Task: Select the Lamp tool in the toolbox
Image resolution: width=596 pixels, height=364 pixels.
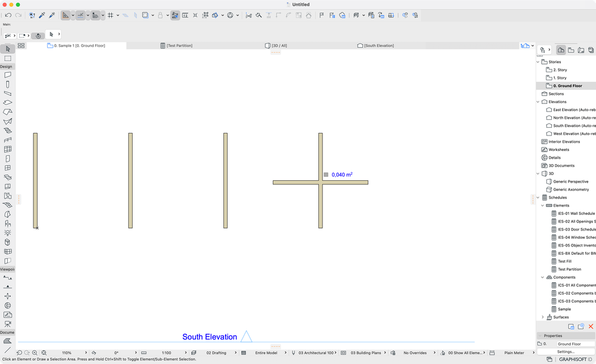Action: (x=8, y=233)
